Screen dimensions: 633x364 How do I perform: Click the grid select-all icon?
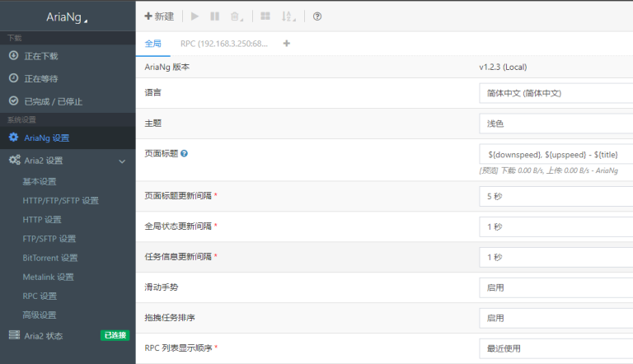tap(265, 16)
